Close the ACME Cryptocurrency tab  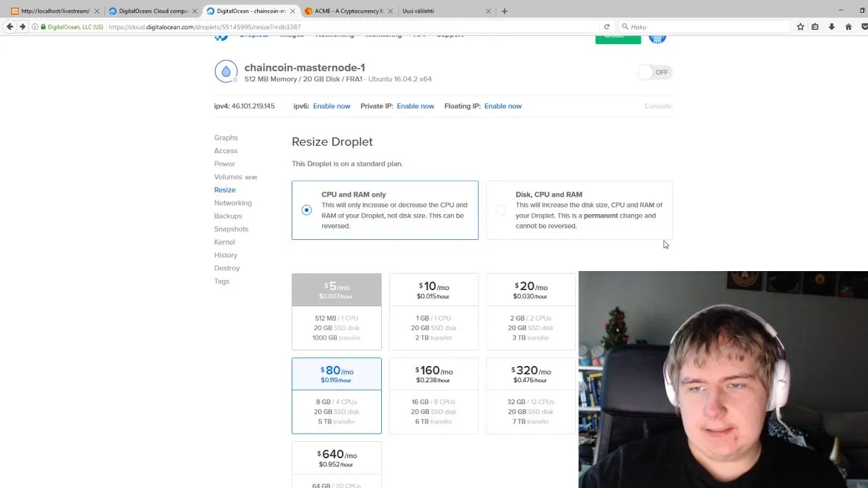pos(389,11)
